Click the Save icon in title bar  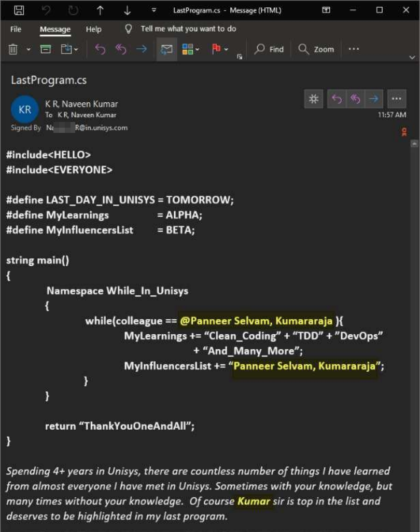point(19,10)
